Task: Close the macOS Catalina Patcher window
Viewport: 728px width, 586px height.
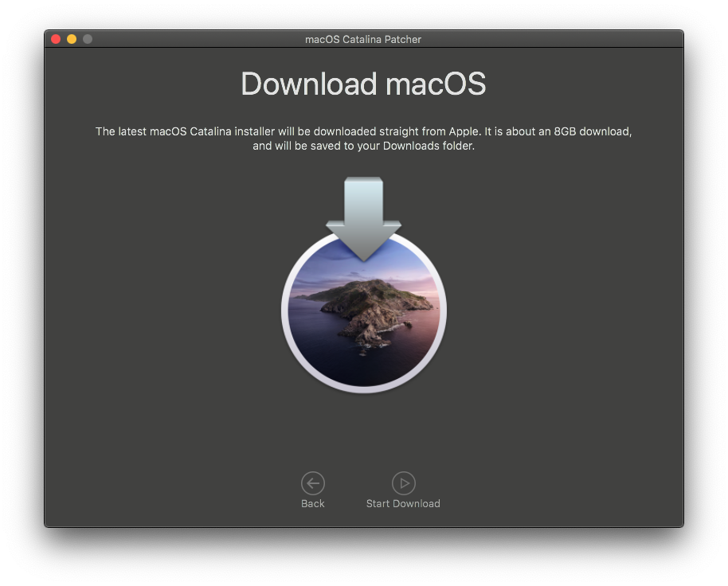Action: click(56, 39)
